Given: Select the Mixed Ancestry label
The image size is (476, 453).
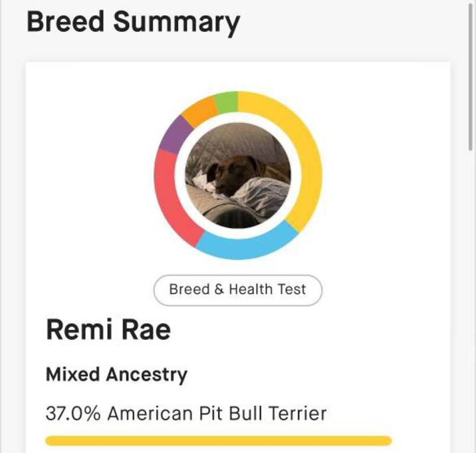Looking at the screenshot, I should [116, 375].
